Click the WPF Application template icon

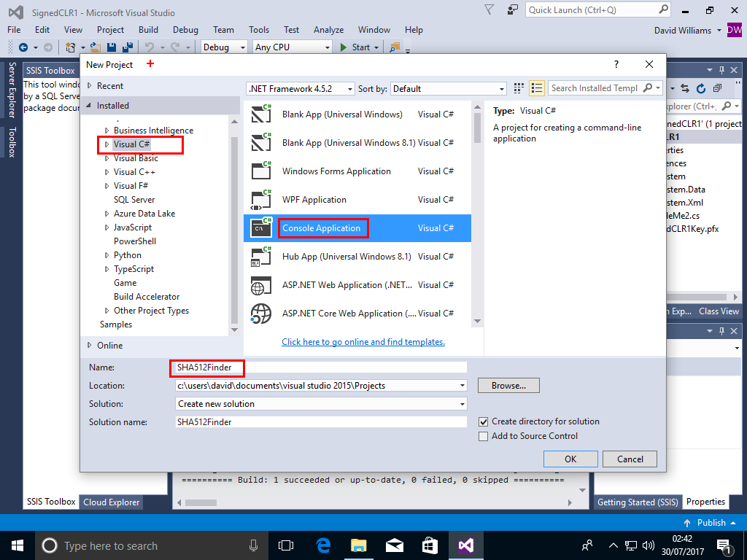click(260, 200)
